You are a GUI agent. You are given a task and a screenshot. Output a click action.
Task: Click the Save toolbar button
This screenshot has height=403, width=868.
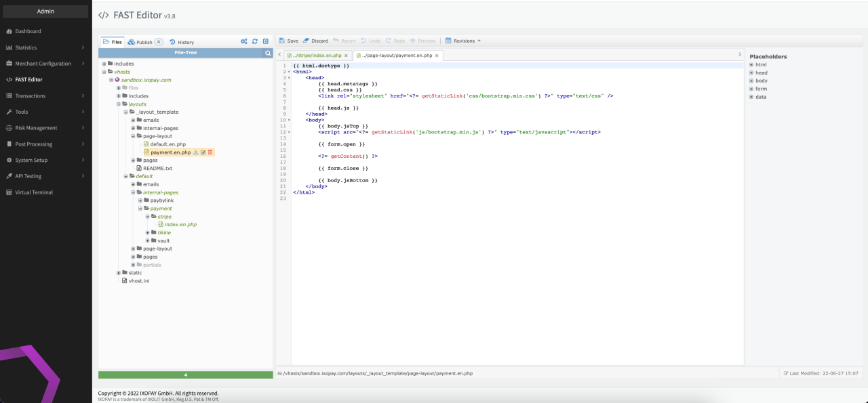pos(289,41)
